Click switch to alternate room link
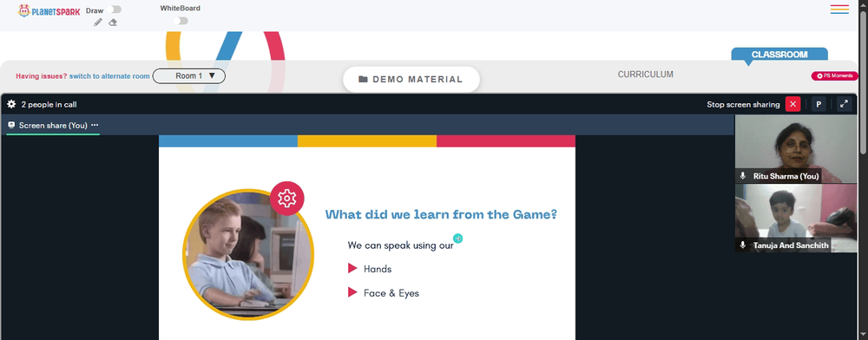This screenshot has height=340, width=868. point(109,76)
